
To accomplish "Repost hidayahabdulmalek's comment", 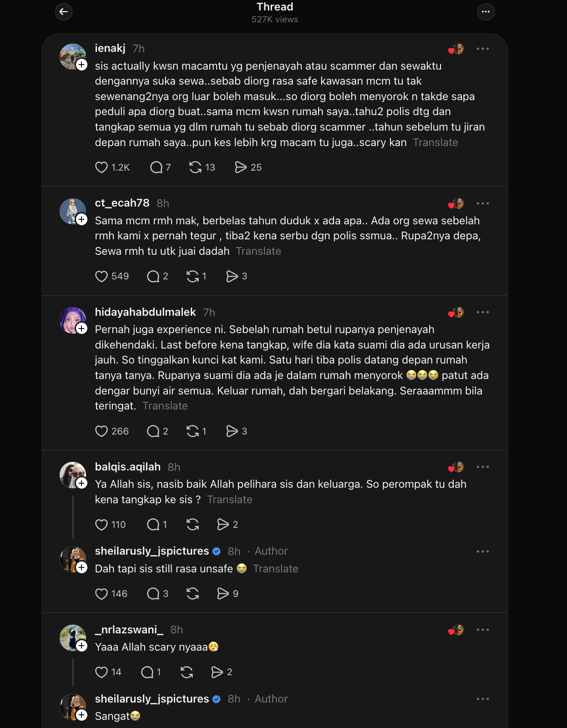I will coord(192,431).
